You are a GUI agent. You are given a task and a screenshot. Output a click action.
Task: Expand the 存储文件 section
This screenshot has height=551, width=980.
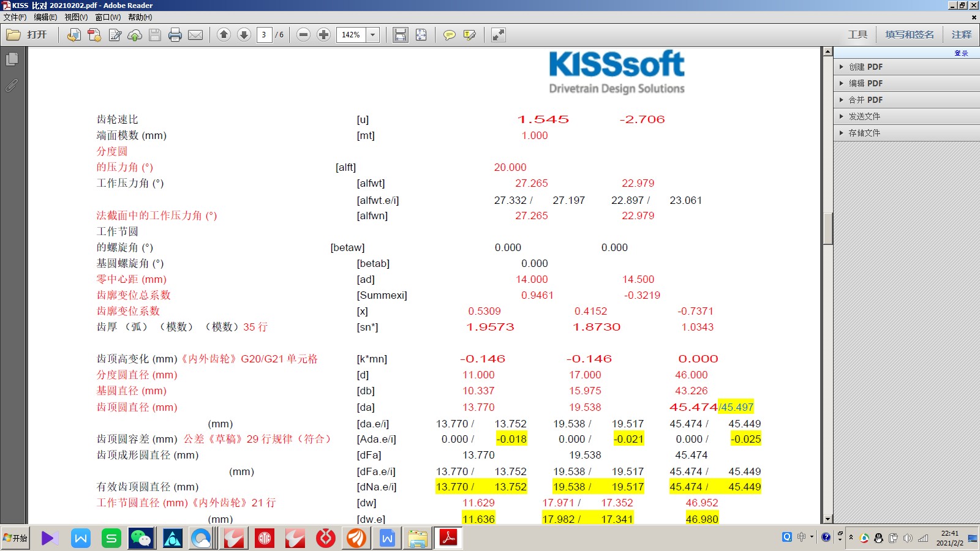pyautogui.click(x=907, y=133)
